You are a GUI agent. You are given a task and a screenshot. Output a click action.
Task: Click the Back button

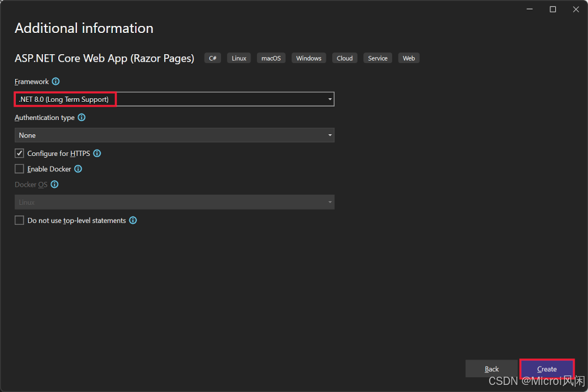point(492,369)
